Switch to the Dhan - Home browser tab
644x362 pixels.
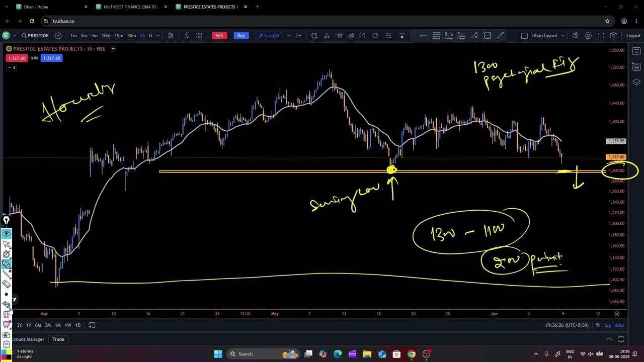[51, 7]
